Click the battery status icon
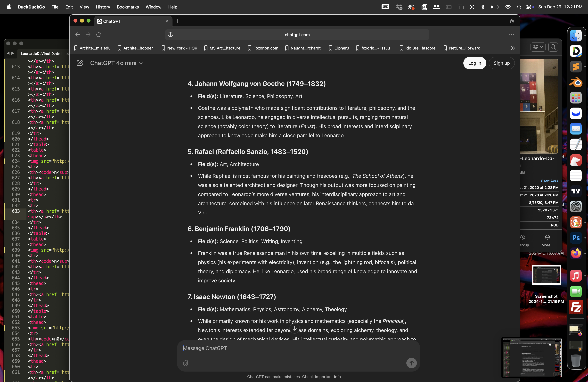588x382 pixels. tap(495, 7)
